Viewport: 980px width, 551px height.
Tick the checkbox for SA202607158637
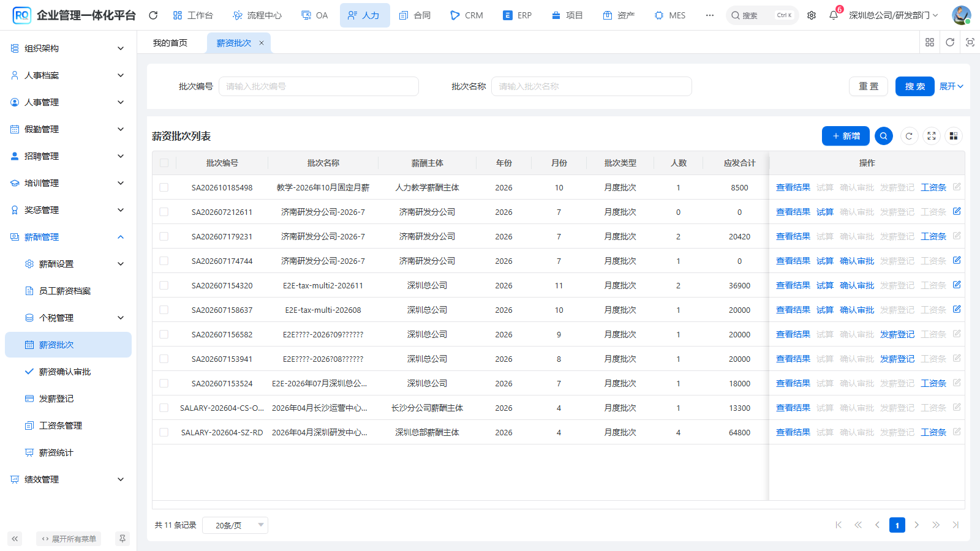pos(164,310)
